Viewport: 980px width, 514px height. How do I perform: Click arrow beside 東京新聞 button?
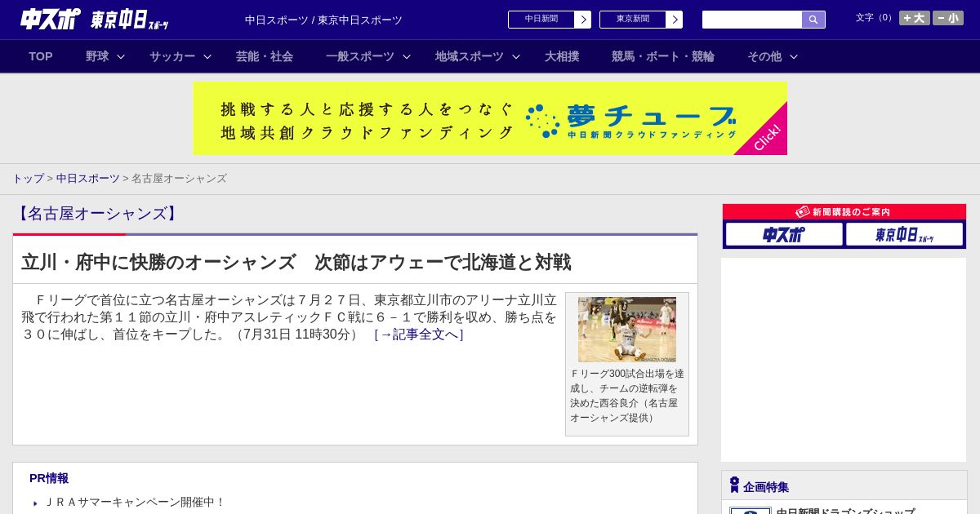click(x=675, y=20)
